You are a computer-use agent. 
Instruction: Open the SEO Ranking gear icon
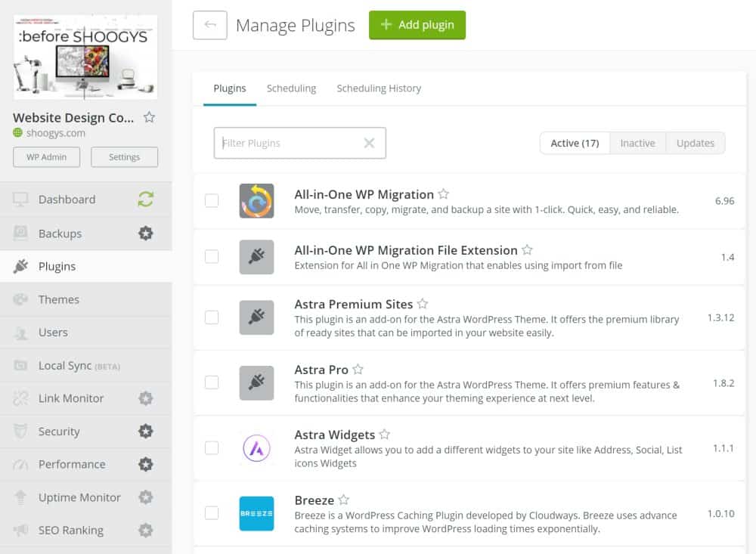[x=146, y=531]
